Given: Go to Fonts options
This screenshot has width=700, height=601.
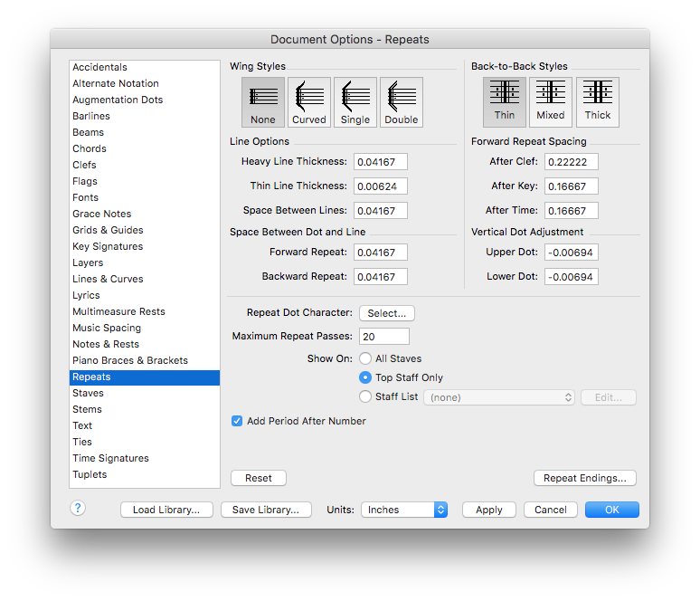Looking at the screenshot, I should [144, 197].
